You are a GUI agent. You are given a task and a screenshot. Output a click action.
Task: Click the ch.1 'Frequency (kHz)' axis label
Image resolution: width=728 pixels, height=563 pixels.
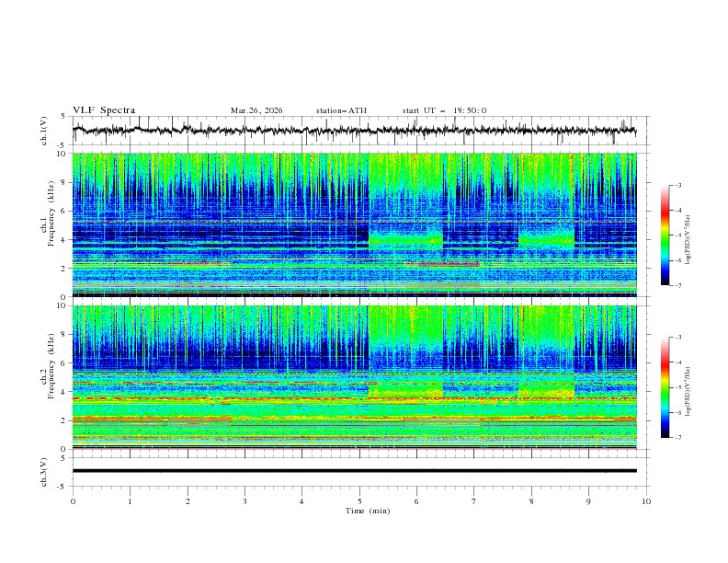[x=53, y=214]
